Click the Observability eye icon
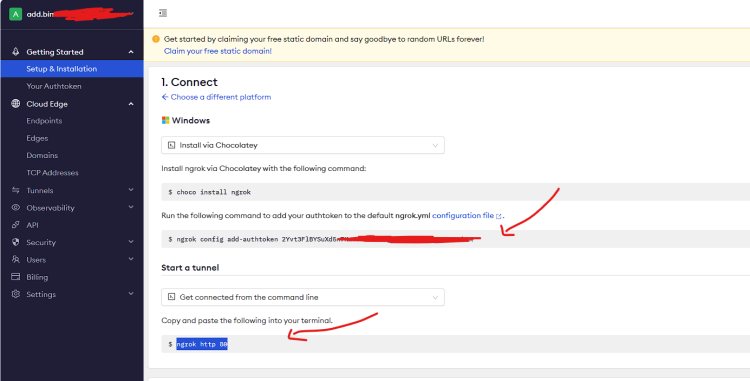 tap(16, 207)
